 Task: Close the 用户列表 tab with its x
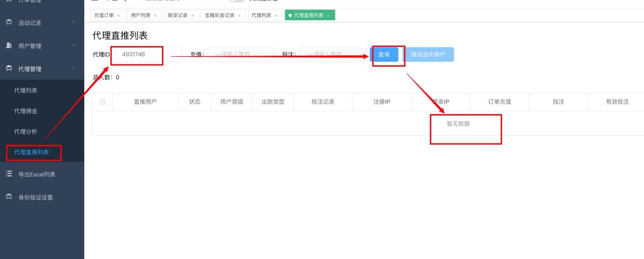(155, 16)
